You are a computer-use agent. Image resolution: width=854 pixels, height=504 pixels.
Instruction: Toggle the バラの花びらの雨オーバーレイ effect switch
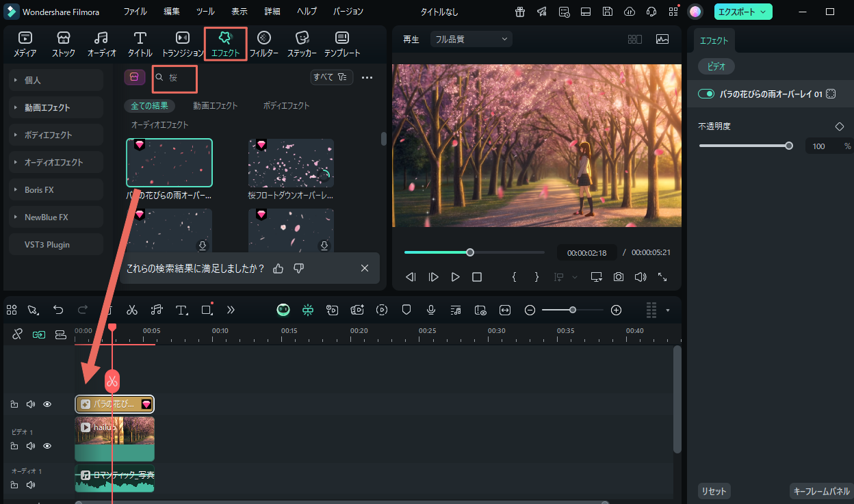pos(706,94)
